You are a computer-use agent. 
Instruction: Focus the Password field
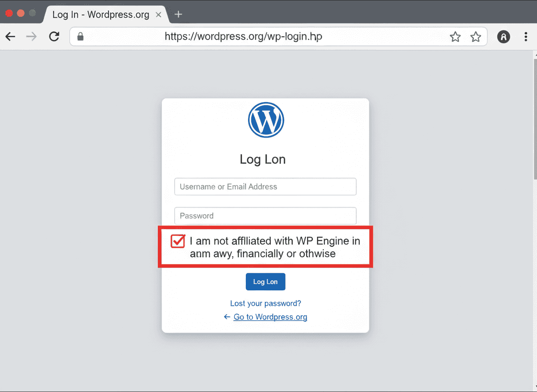(265, 216)
